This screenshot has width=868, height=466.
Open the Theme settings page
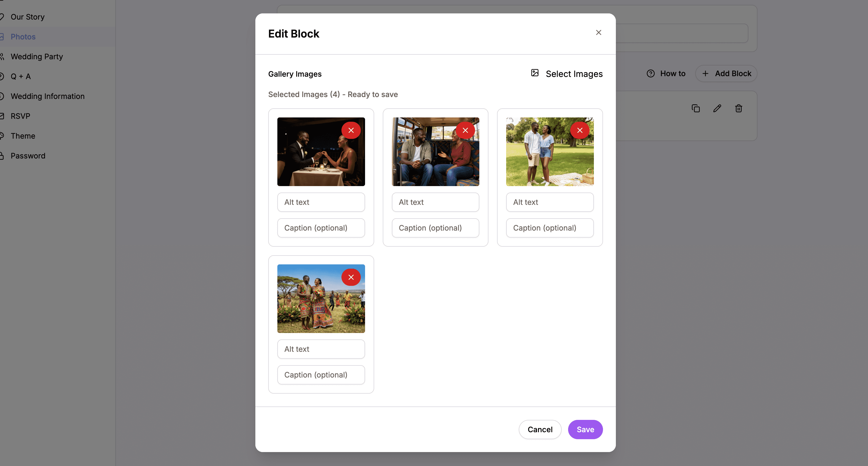coord(23,136)
